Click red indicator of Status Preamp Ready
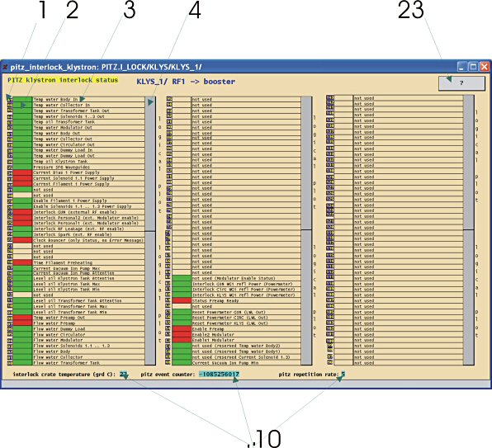Viewport: 492px width, 448px height. (x=182, y=300)
